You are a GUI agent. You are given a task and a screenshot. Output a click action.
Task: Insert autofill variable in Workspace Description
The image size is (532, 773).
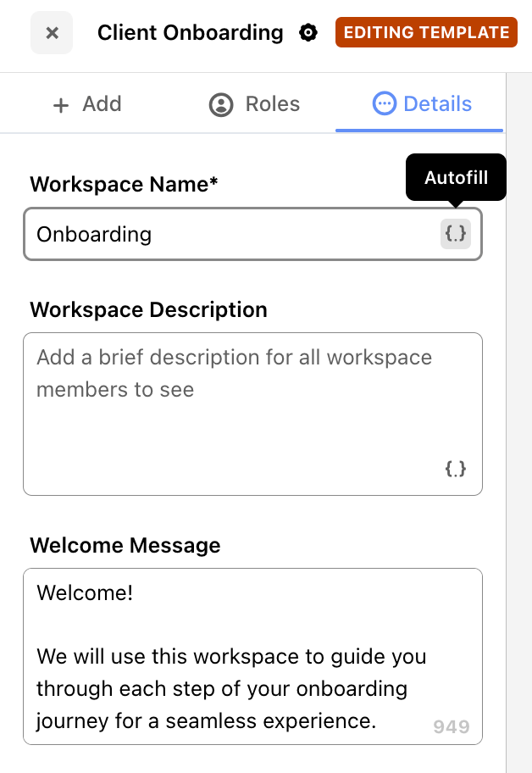click(456, 469)
